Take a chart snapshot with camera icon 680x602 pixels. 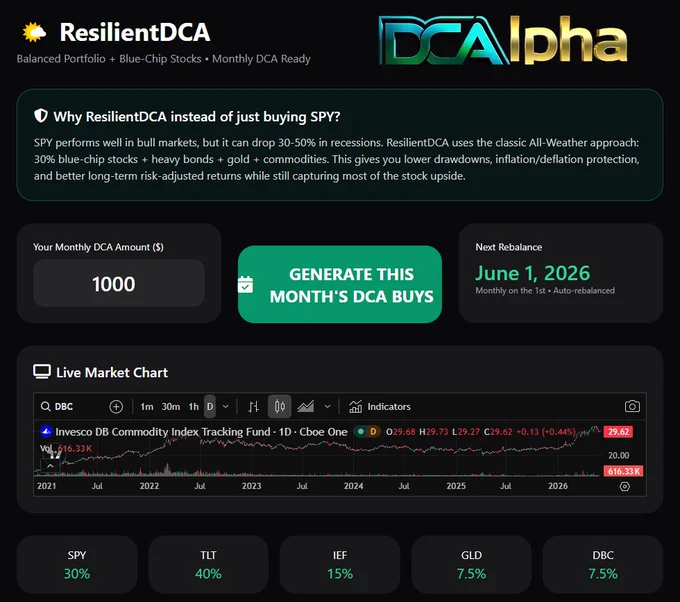pos(632,406)
